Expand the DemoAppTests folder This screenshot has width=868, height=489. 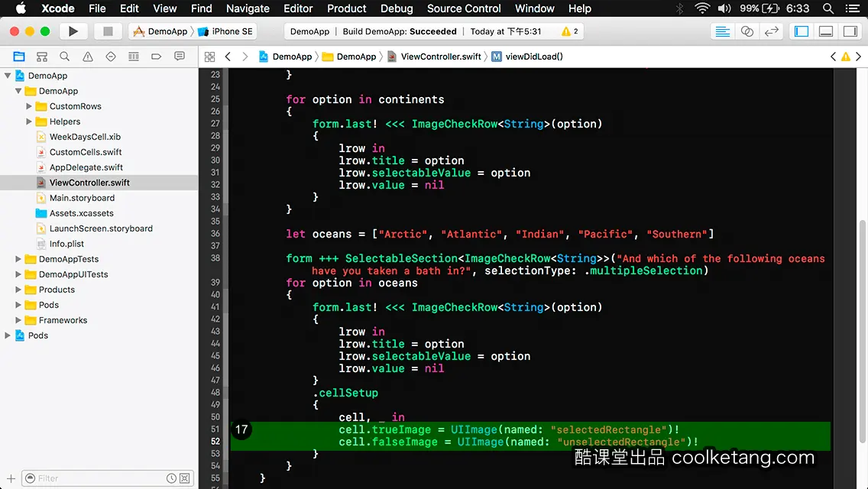tap(18, 258)
